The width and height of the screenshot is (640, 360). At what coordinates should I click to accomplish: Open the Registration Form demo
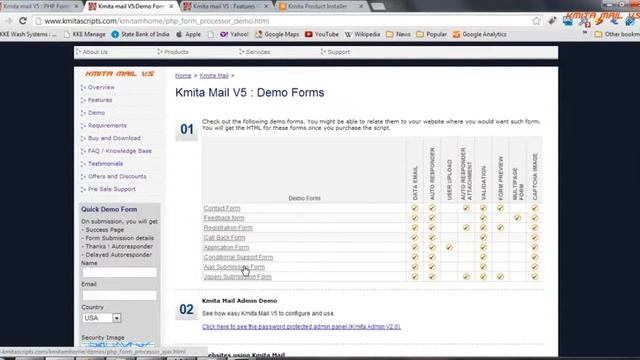point(228,228)
